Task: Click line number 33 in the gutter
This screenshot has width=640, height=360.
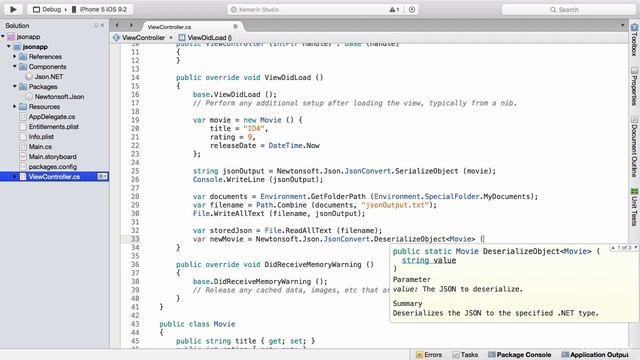Action: pyautogui.click(x=135, y=239)
